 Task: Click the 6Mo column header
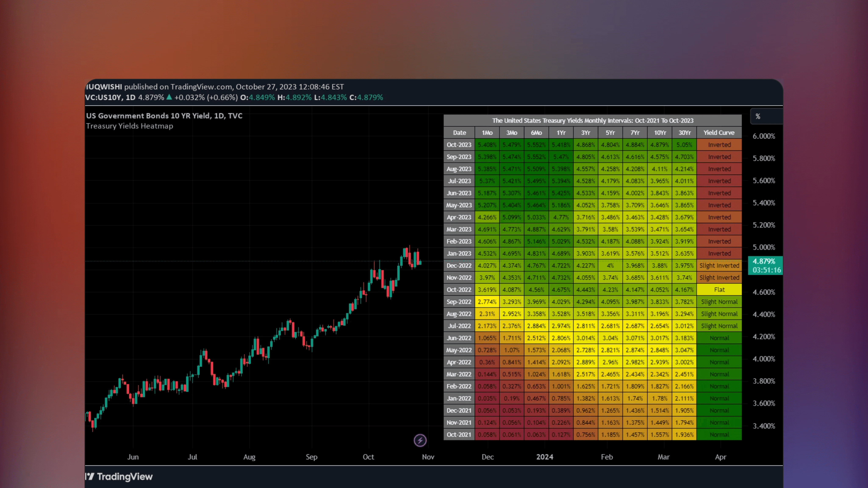click(x=536, y=132)
